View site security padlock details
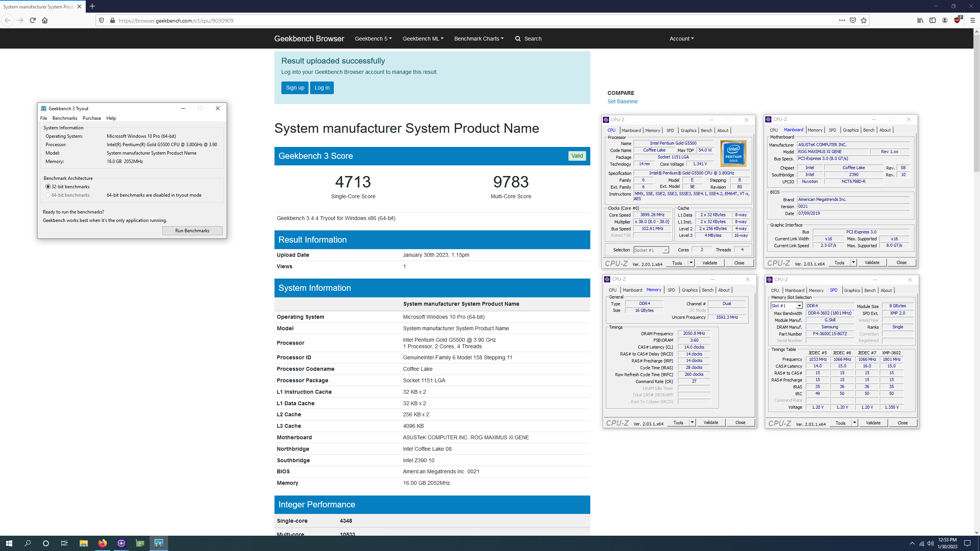This screenshot has height=551, width=980. coord(112,20)
